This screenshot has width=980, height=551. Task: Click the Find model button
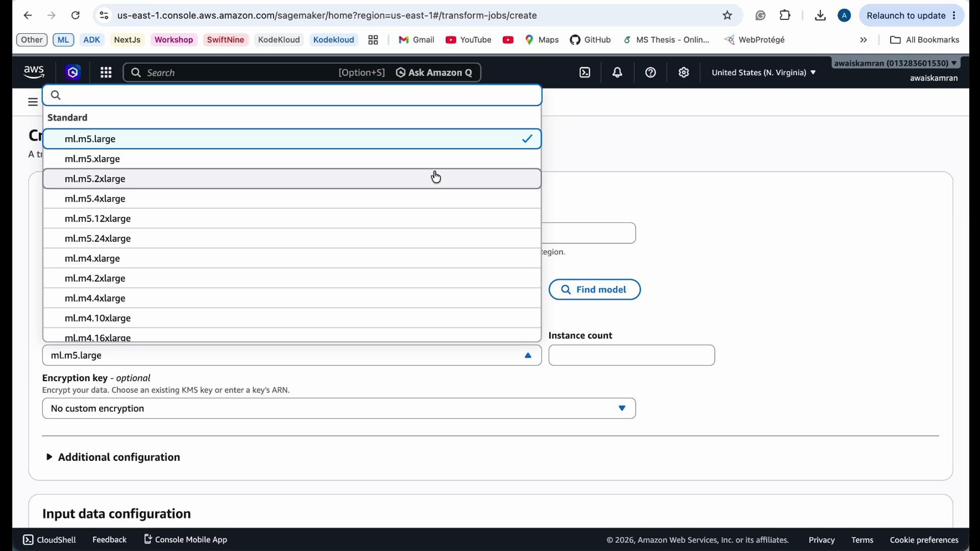[x=595, y=290]
